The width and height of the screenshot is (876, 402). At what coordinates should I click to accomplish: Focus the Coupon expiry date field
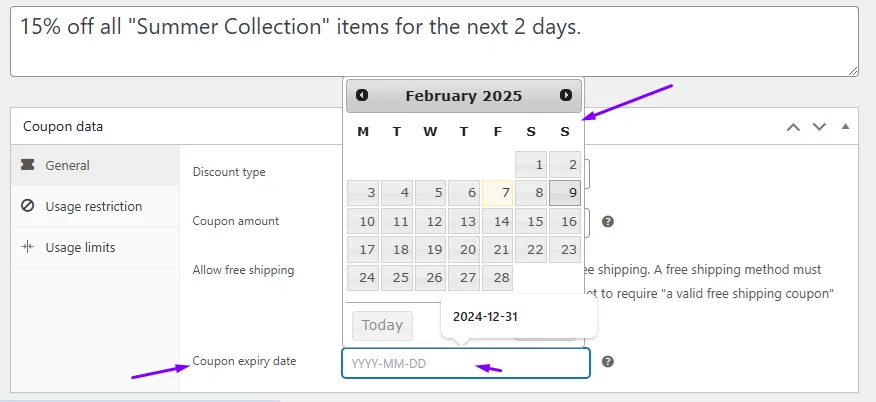point(466,363)
